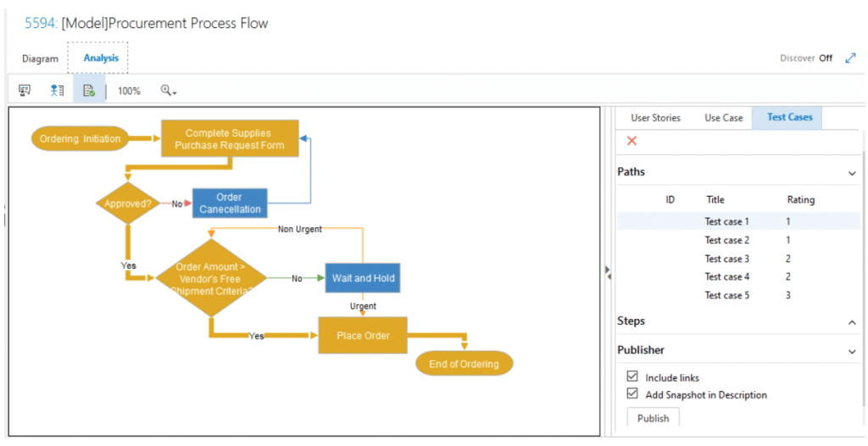Click the Wait and Hold box
Screen dimensions: 868x446
point(363,278)
